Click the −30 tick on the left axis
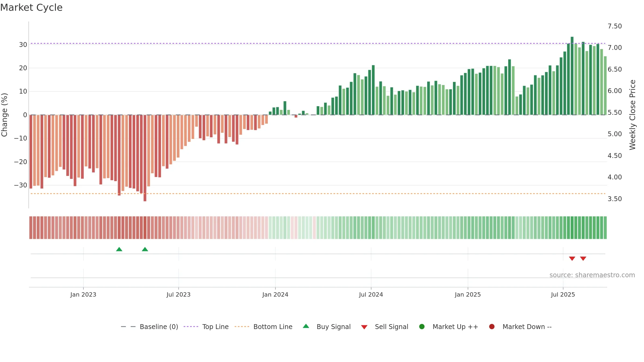Image resolution: width=644 pixels, height=362 pixels. 21,185
